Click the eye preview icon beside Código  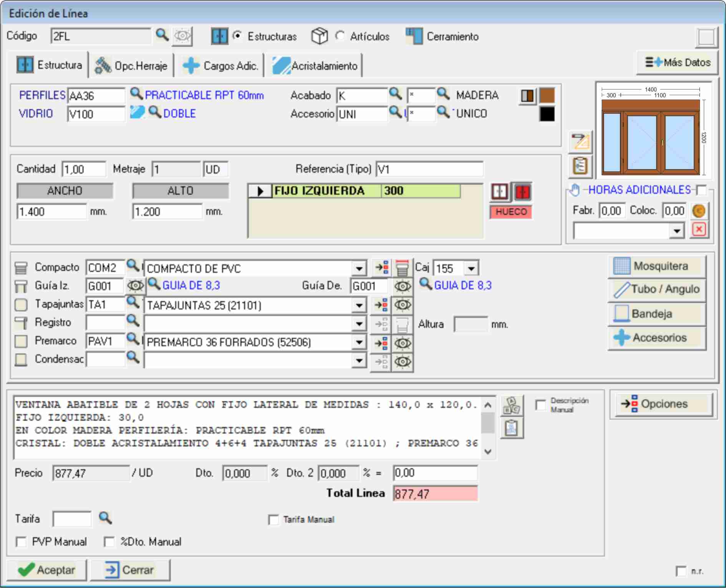pos(182,36)
